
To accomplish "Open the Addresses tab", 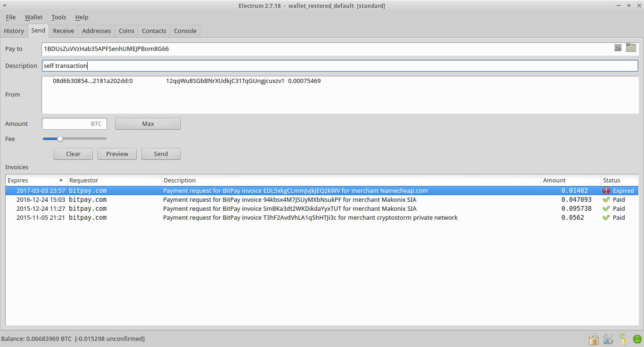I will 97,31.
